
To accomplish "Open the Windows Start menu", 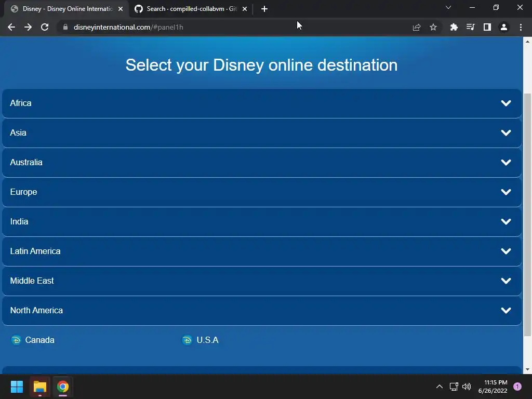I will [17, 387].
